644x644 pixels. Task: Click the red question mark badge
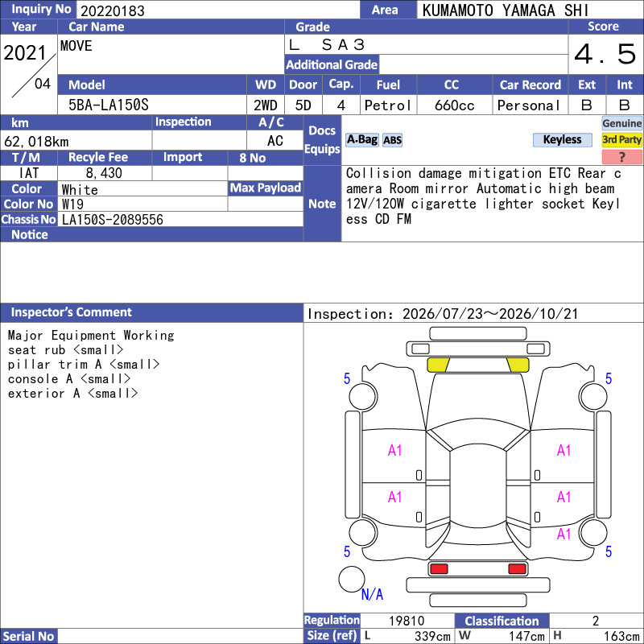(621, 157)
